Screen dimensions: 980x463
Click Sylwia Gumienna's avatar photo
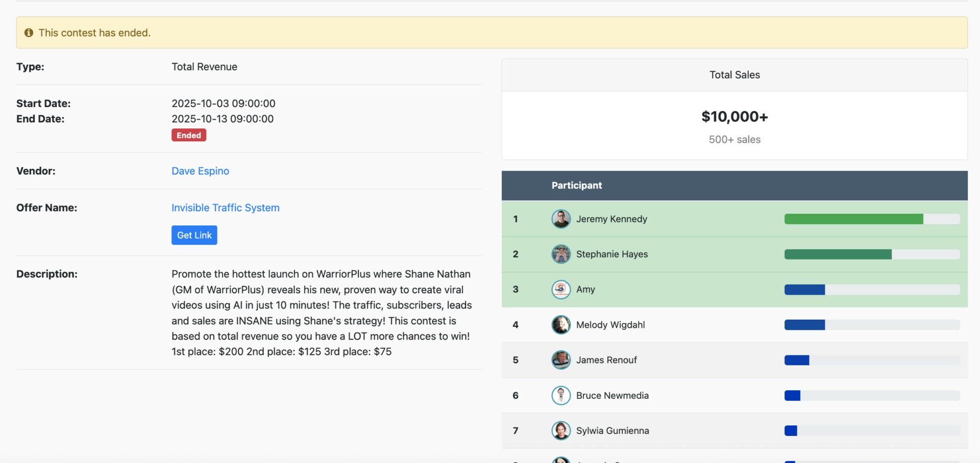560,430
